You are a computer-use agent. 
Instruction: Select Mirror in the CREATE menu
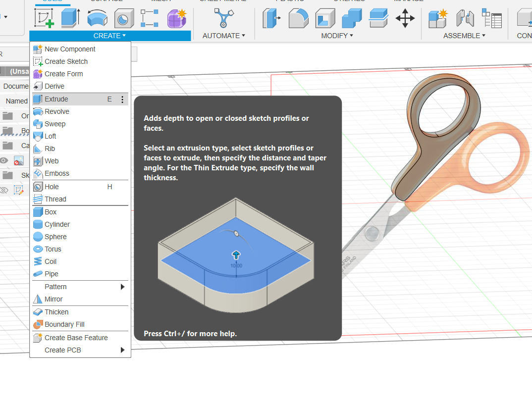tap(80, 299)
